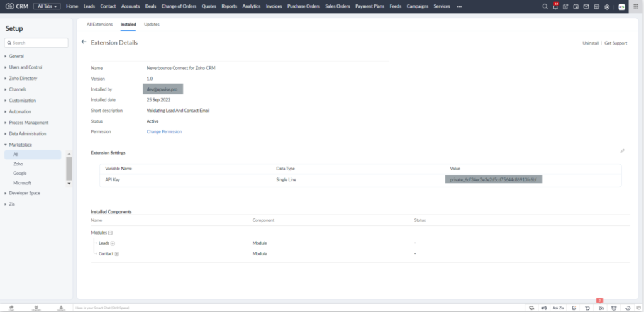The image size is (644, 312).
Task: Open the Leads tab in top navigation
Action: (x=89, y=6)
